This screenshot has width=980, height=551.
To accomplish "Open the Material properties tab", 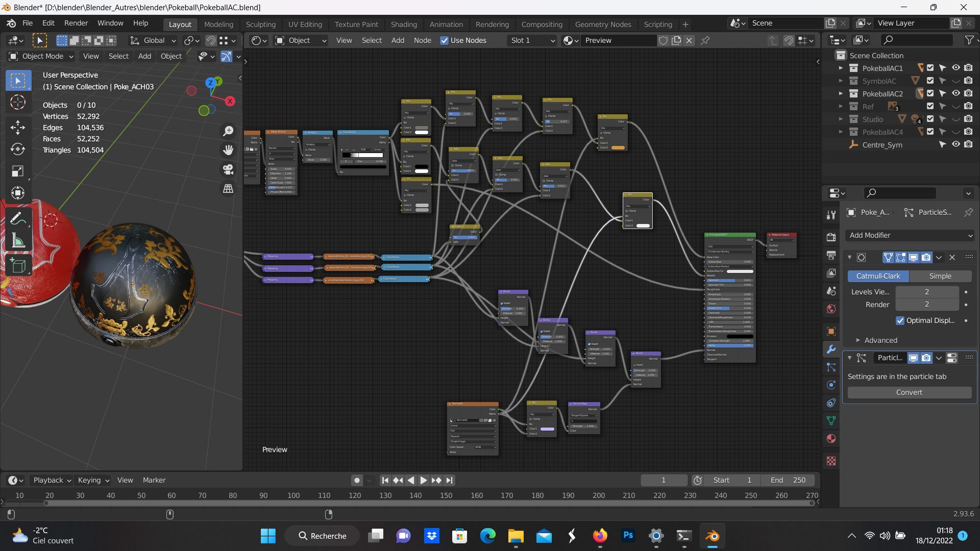I will (x=831, y=439).
